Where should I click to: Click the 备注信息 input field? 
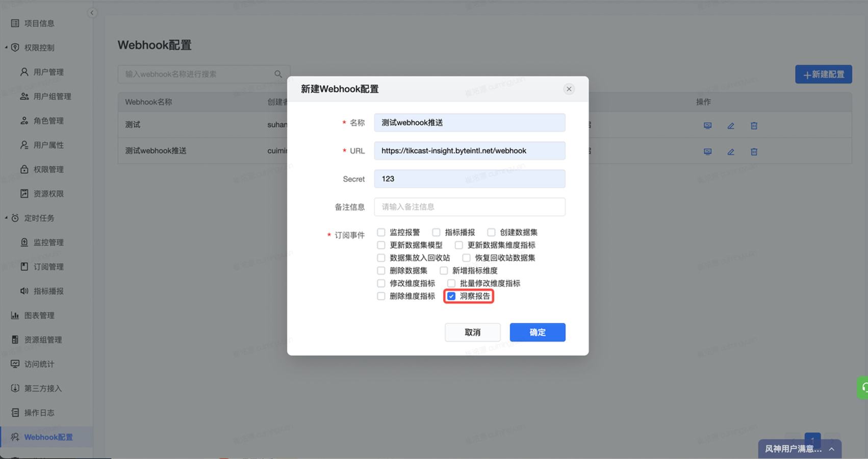pos(470,207)
